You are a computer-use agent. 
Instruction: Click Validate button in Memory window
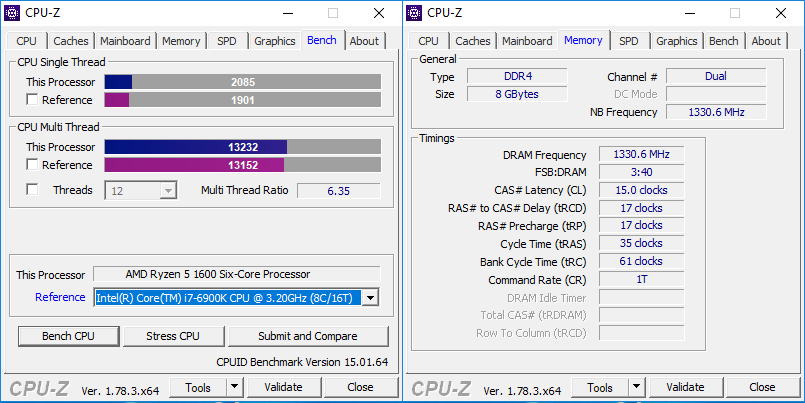pos(685,387)
